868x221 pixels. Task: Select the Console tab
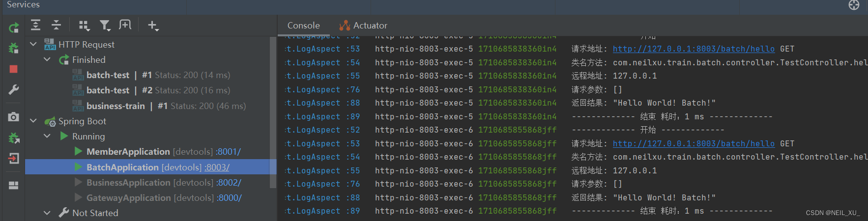coord(303,26)
